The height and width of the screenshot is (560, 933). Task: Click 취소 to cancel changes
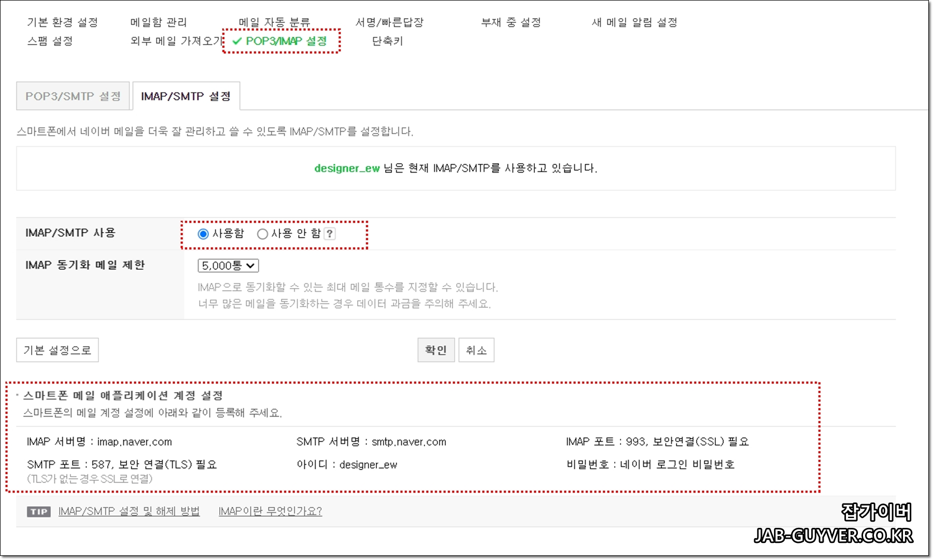click(476, 350)
